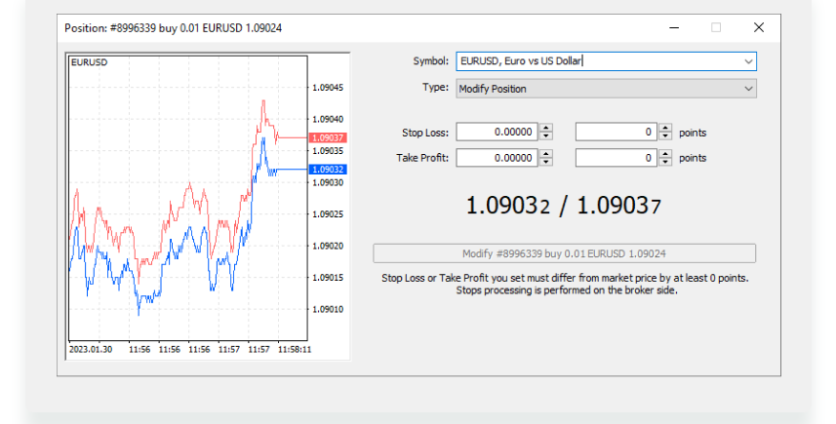Increase Stop Loss price using up arrow
Image resolution: width=836 pixels, height=424 pixels.
(546, 128)
